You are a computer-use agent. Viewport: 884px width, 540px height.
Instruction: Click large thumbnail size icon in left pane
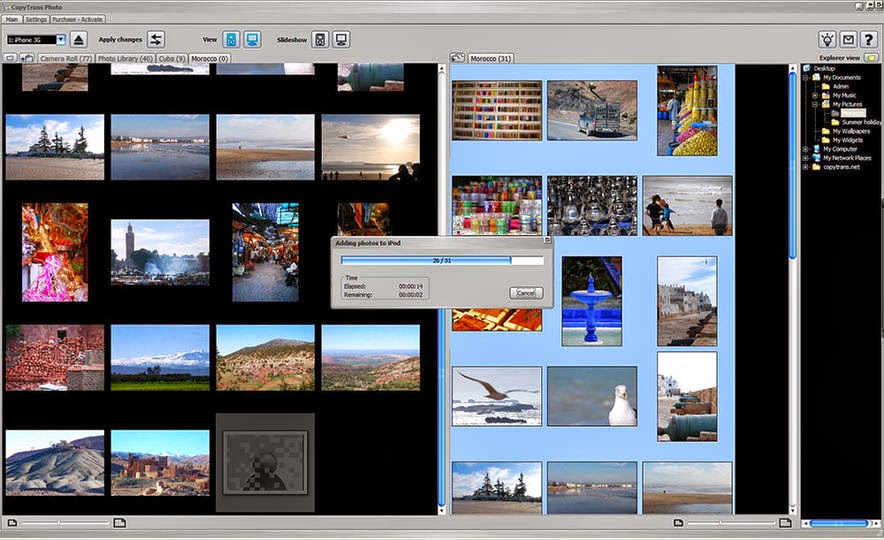(120, 523)
